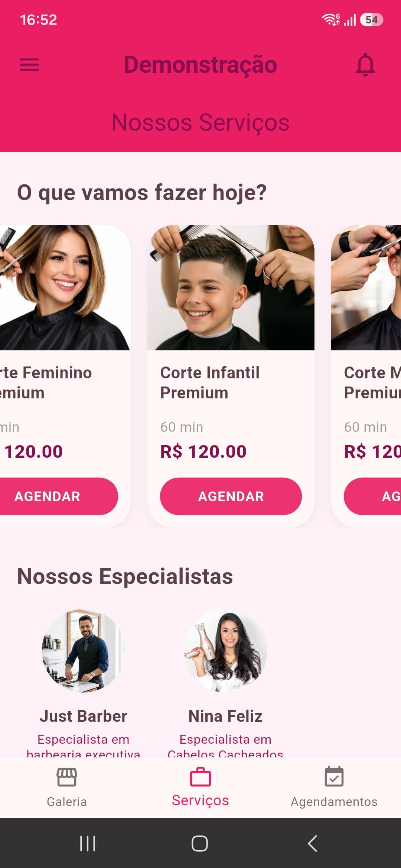Switch to the Agendamentos tab label
Viewport: 401px width, 868px height.
click(334, 802)
